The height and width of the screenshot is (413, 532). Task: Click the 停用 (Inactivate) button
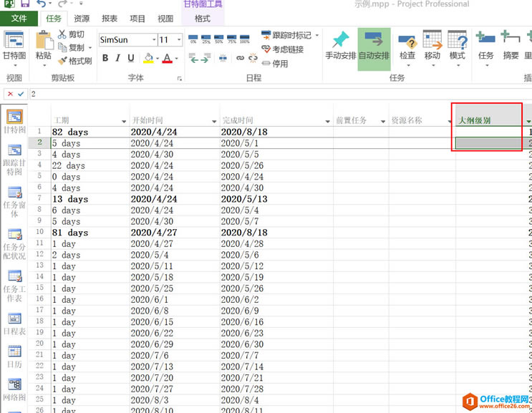275,64
